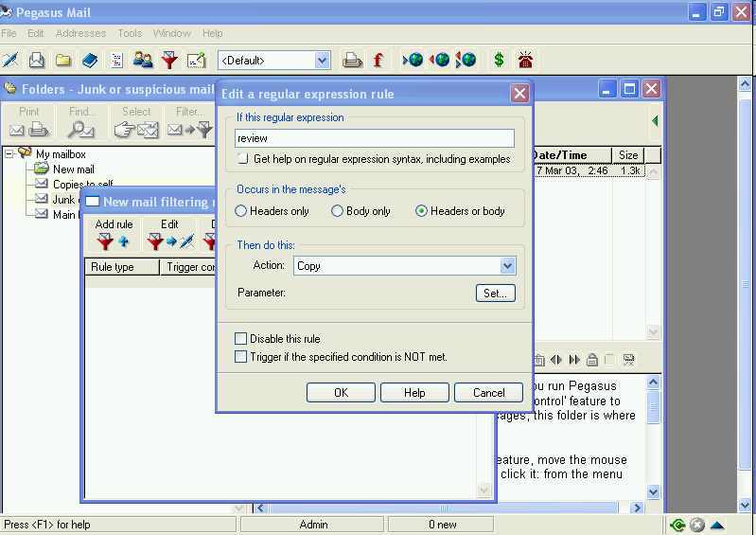The image size is (756, 535).
Task: Click the preview pane horizontal scroll right arrow
Action: (x=638, y=508)
